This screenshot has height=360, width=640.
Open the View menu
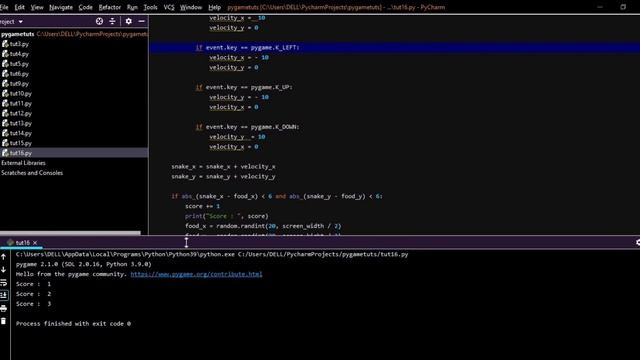pos(37,7)
